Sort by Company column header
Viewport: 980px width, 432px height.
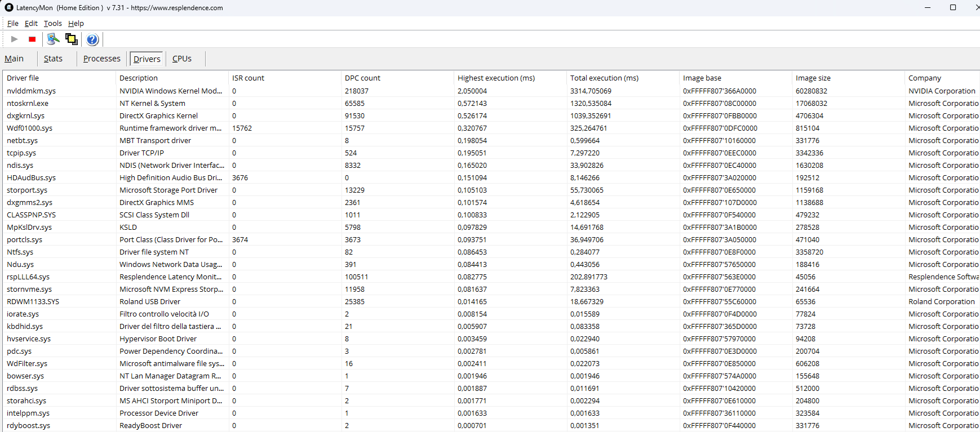click(942, 78)
